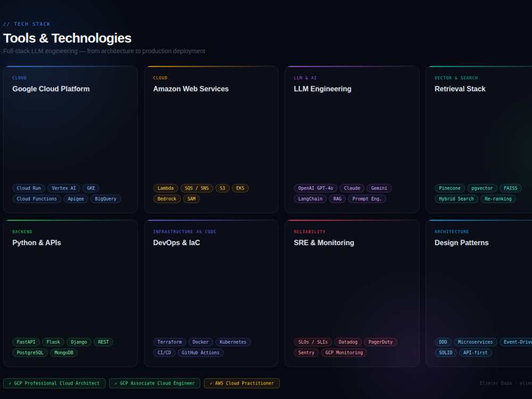Screen dimensions: 532x399
Task: Click the FAISS tag
Action: (x=511, y=188)
